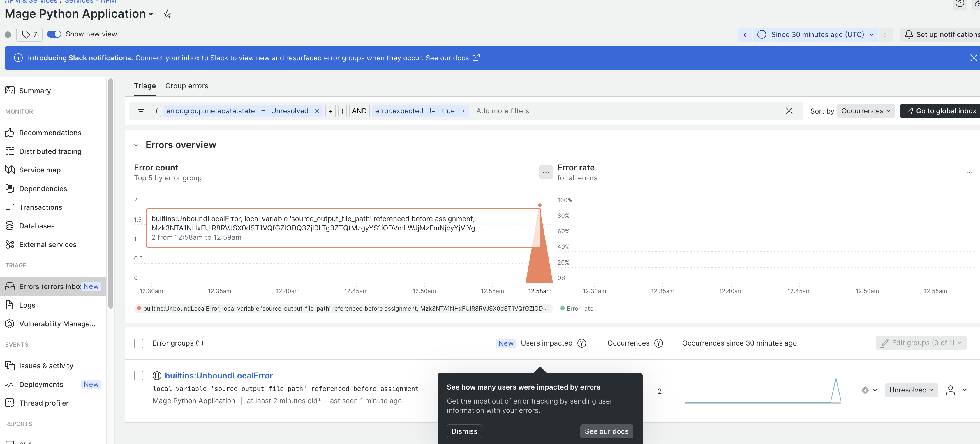Screen dimensions: 980x444
Task: Click the Service map icon
Action: point(10,170)
